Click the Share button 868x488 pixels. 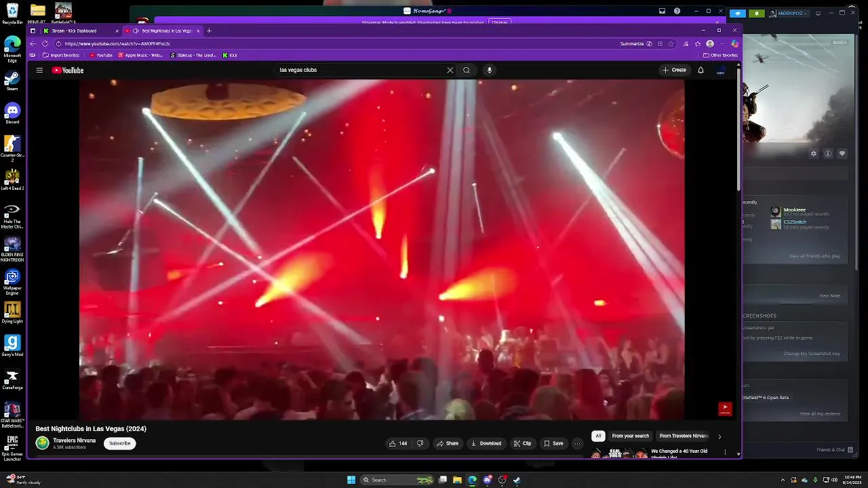448,443
